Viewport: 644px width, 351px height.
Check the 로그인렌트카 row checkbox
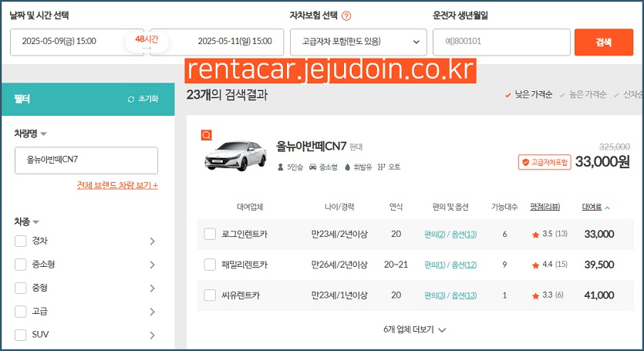[x=210, y=234]
